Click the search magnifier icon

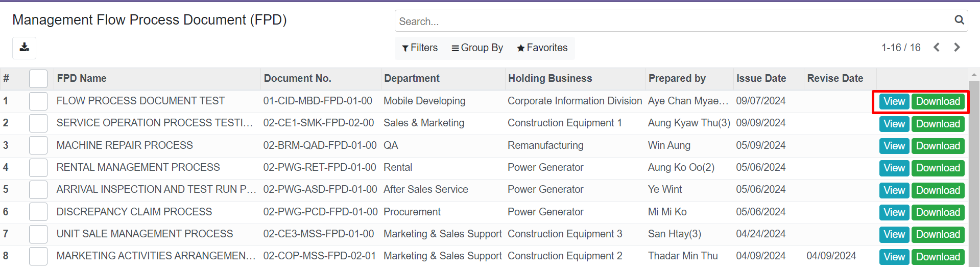(959, 20)
